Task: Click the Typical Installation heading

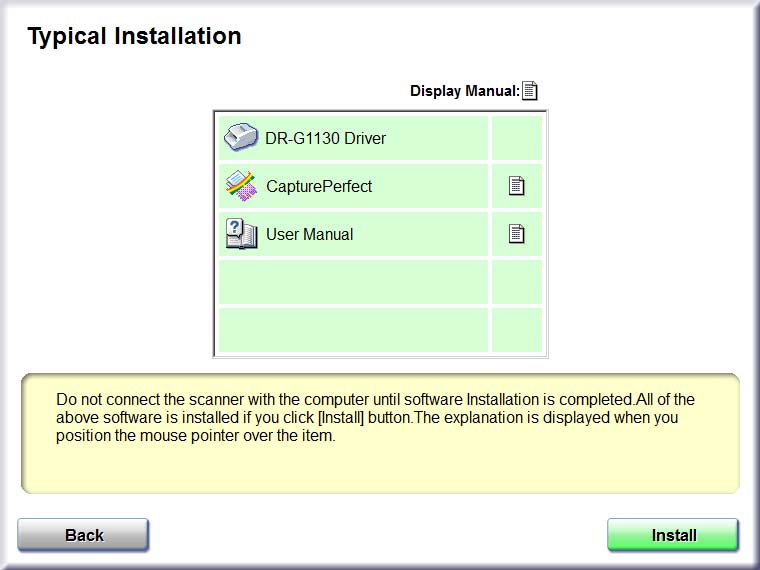Action: (134, 36)
